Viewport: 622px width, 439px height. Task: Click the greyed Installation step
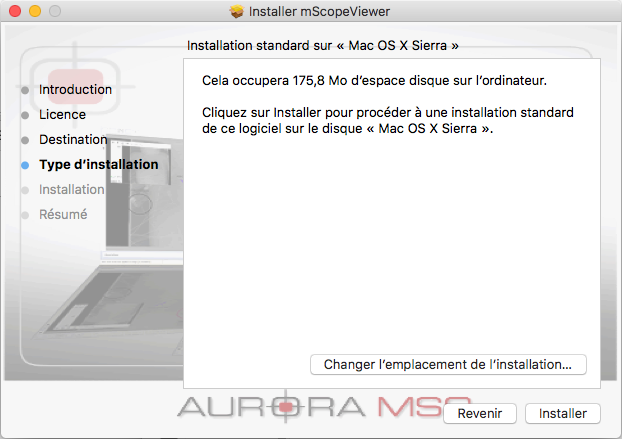click(71, 190)
